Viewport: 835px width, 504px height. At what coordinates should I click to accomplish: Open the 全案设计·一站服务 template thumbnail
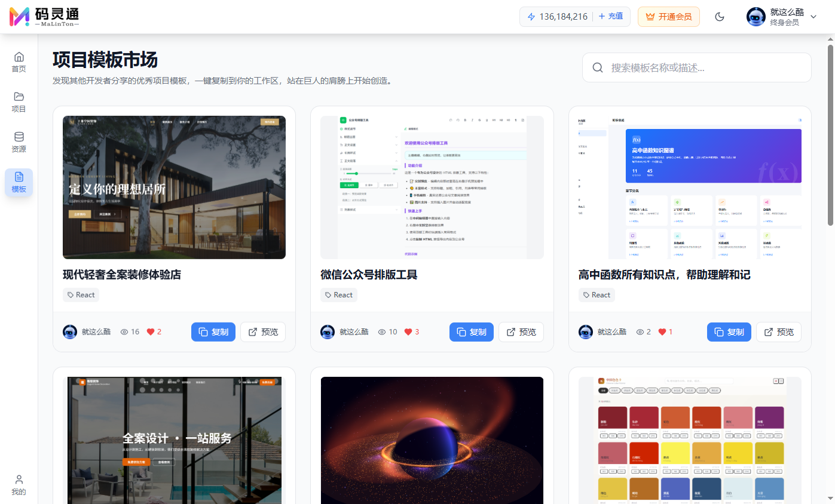coord(174,440)
